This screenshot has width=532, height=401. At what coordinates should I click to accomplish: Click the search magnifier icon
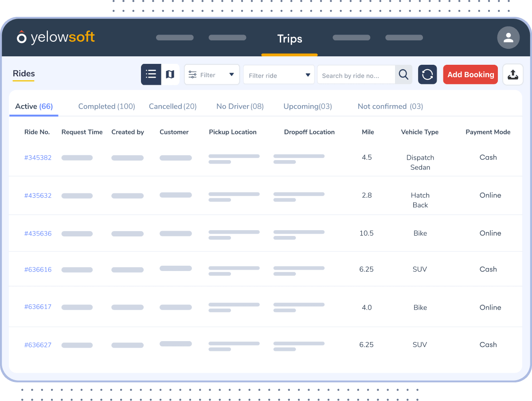(x=403, y=75)
